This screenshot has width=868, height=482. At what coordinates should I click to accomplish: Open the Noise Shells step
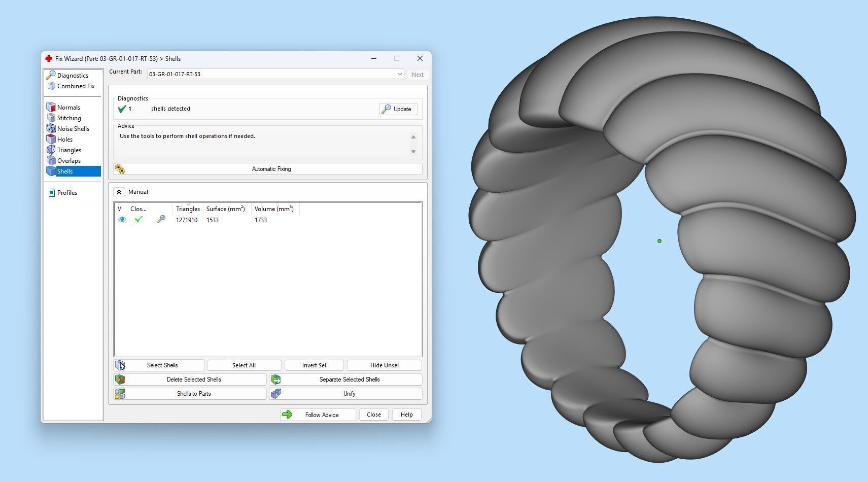tap(73, 129)
